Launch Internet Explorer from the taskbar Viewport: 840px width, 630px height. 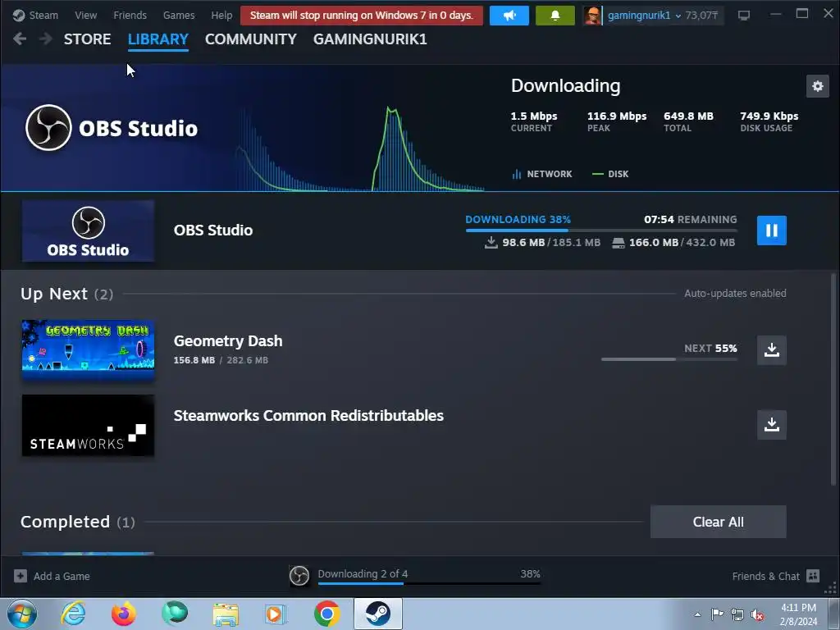pos(73,614)
